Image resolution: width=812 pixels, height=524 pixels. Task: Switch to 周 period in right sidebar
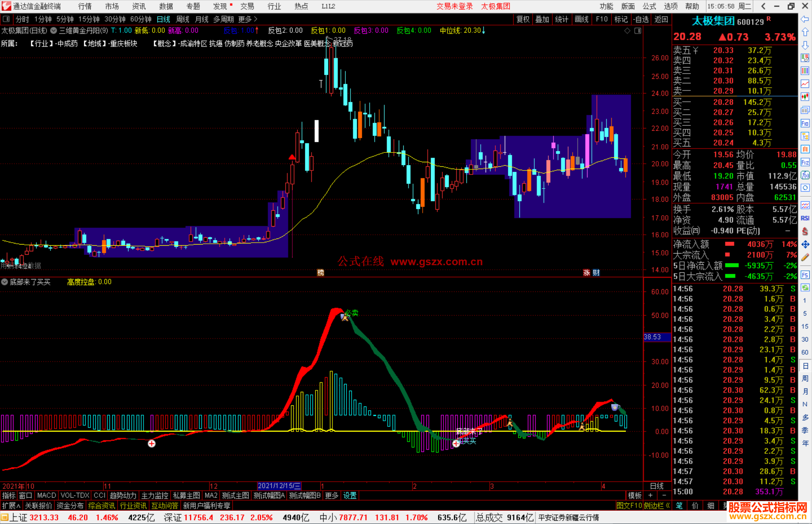pyautogui.click(x=805, y=379)
